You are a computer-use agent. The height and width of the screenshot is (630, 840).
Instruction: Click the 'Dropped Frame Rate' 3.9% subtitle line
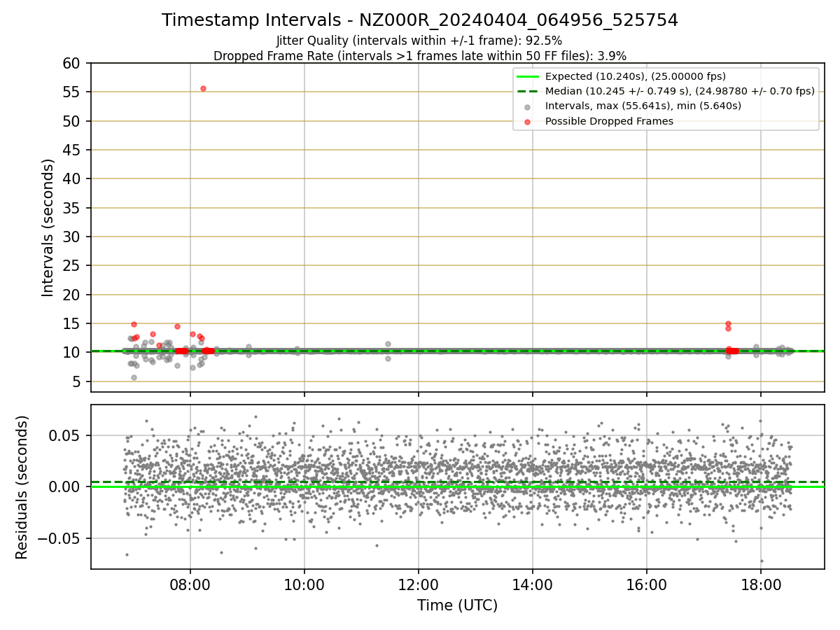[x=420, y=56]
